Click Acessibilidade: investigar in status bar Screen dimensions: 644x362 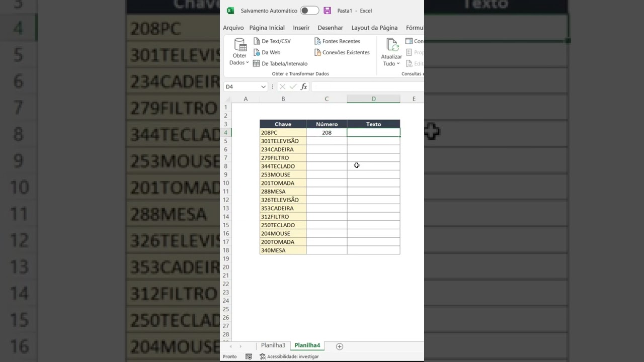point(289,356)
